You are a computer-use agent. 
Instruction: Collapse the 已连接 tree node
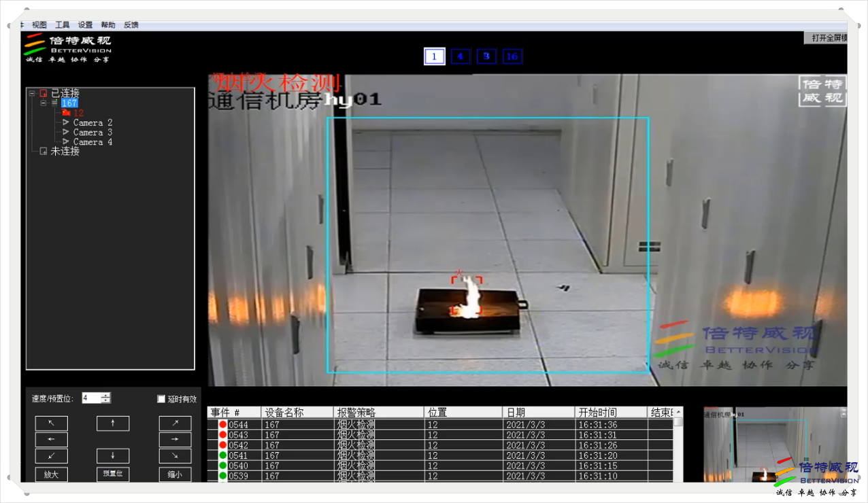32,93
